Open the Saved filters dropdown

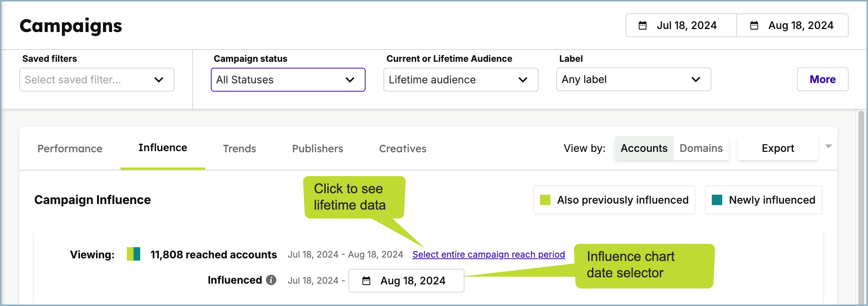tap(97, 80)
